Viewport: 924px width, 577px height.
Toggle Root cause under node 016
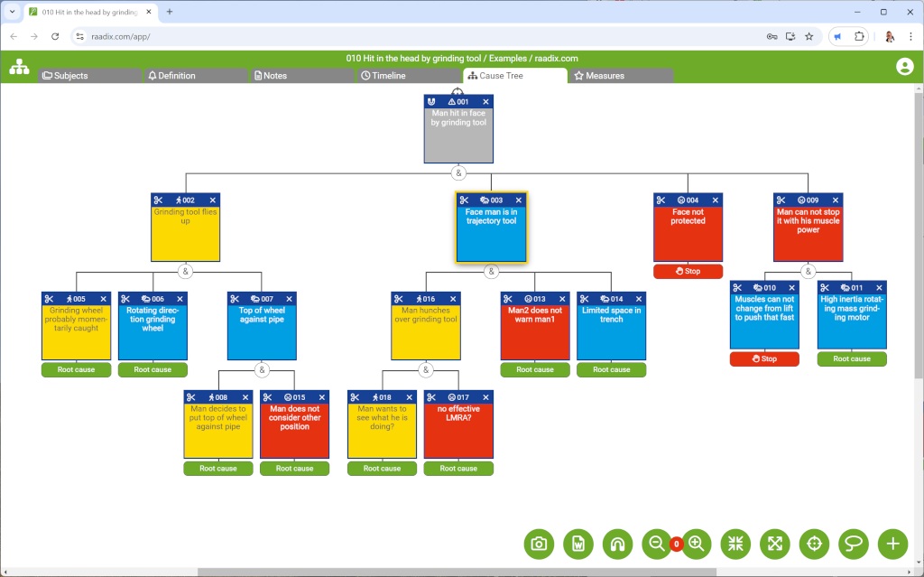pyautogui.click(x=382, y=468)
